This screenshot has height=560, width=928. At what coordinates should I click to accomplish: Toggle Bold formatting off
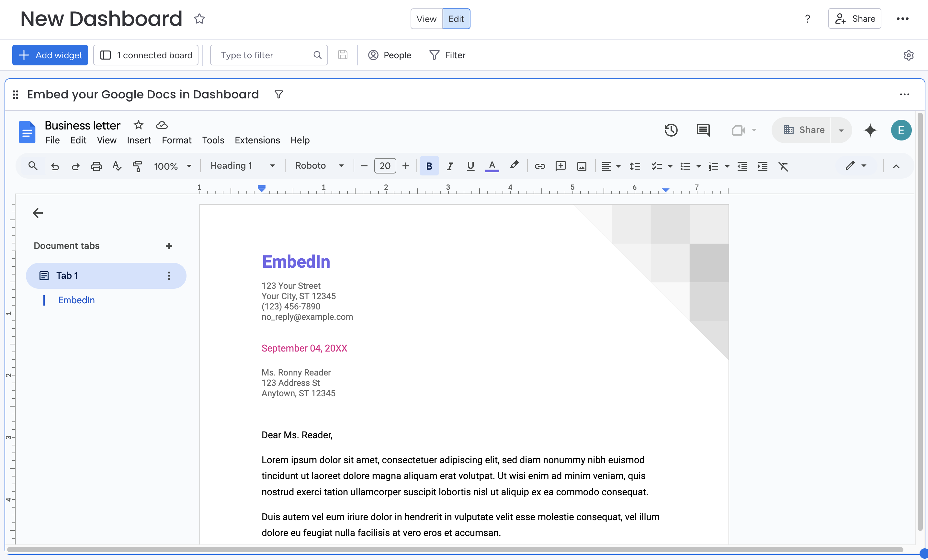coord(429,166)
